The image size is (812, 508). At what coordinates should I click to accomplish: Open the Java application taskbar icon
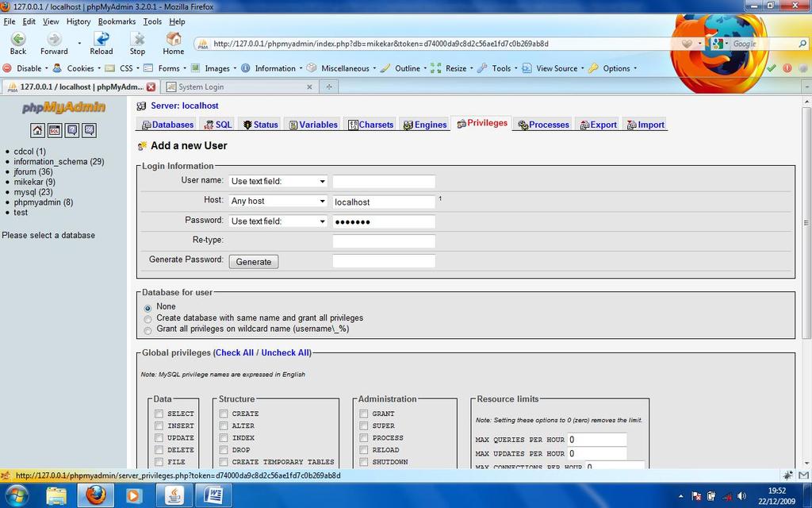(174, 495)
